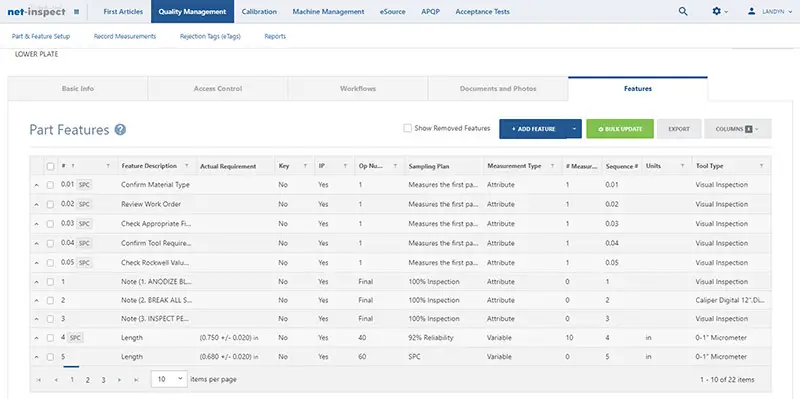Open the First Articles menu
Screen dimensions: 800x399
pos(123,11)
